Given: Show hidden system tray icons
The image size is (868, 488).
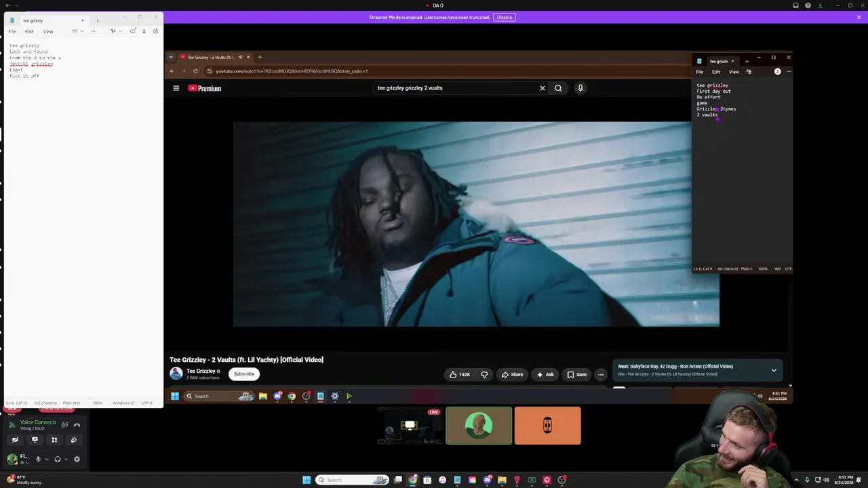Looking at the screenshot, I should click(796, 480).
